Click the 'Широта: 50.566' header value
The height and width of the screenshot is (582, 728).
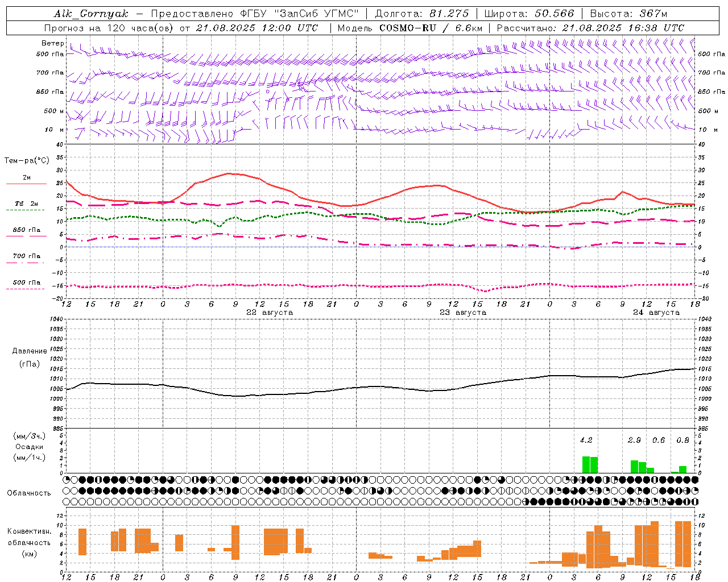pos(529,14)
